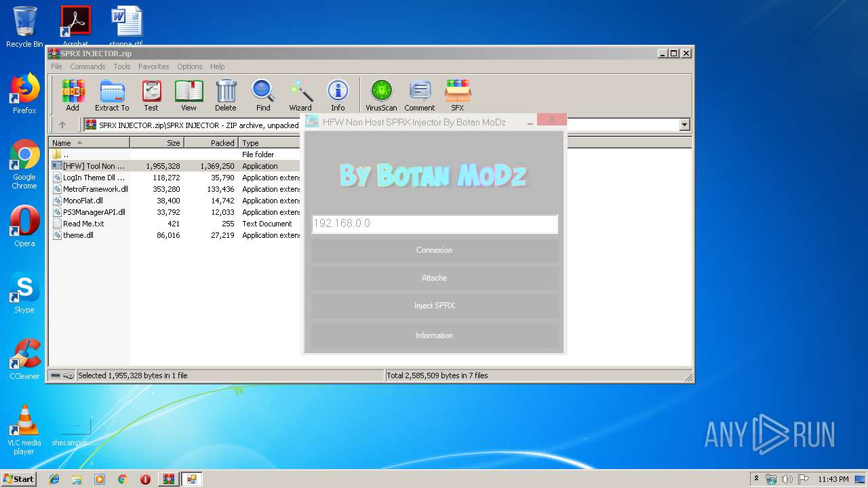The width and height of the screenshot is (868, 488).
Task: Open the Tools menu
Action: (x=122, y=66)
